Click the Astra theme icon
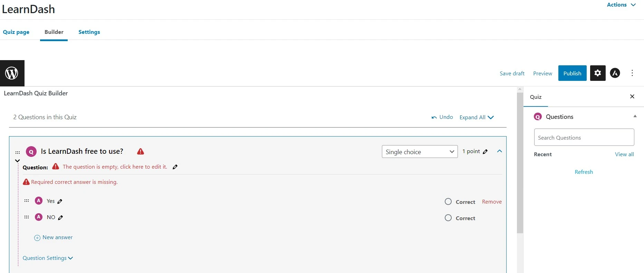The image size is (644, 273). (615, 73)
